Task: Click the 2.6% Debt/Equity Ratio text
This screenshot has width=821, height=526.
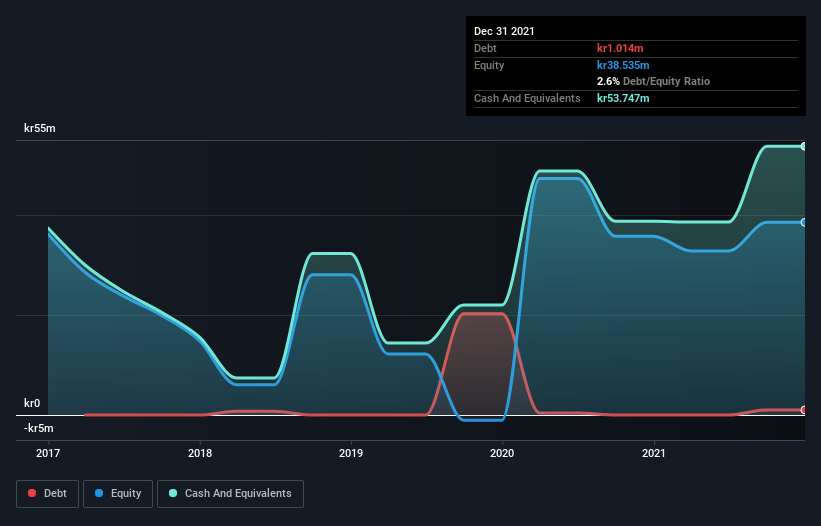Action: coord(653,82)
